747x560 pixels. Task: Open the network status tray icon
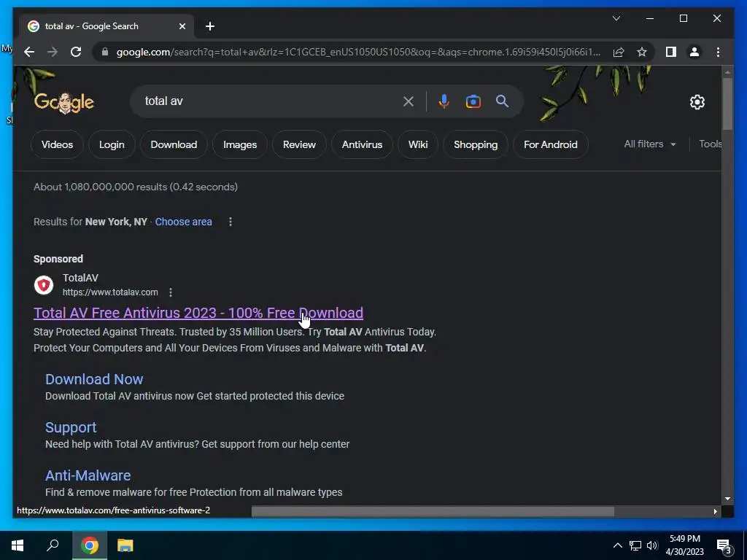coord(635,545)
